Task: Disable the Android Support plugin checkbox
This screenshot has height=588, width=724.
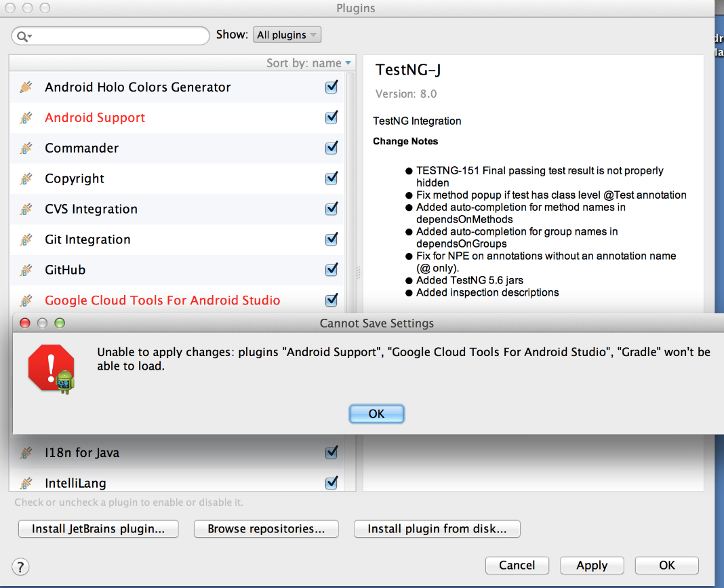Action: [331, 117]
